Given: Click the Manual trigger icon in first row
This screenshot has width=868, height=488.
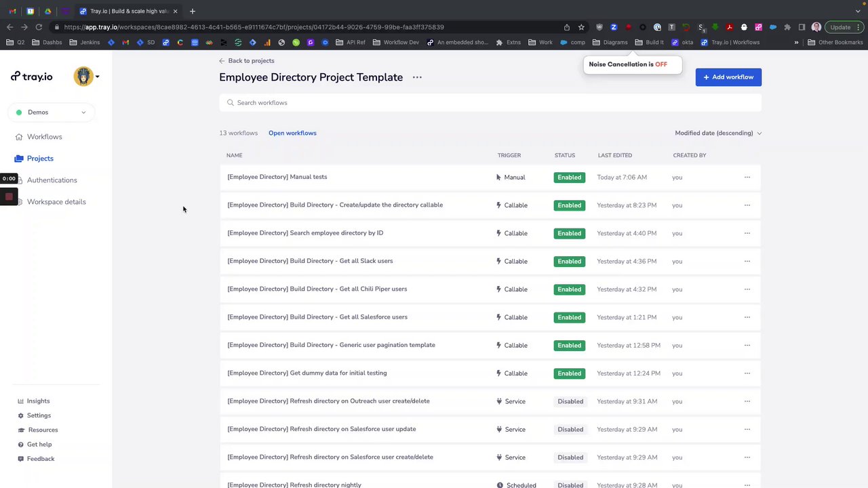Looking at the screenshot, I should pos(499,178).
